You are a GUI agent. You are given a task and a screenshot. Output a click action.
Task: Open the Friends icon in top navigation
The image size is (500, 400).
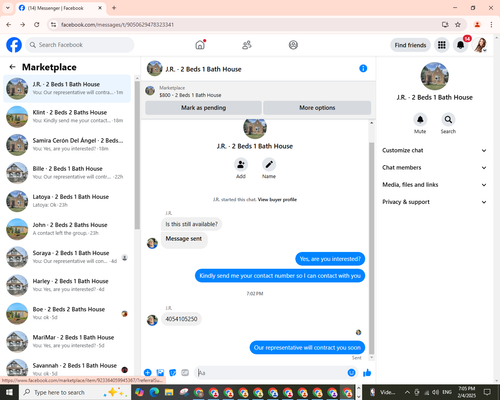[247, 45]
